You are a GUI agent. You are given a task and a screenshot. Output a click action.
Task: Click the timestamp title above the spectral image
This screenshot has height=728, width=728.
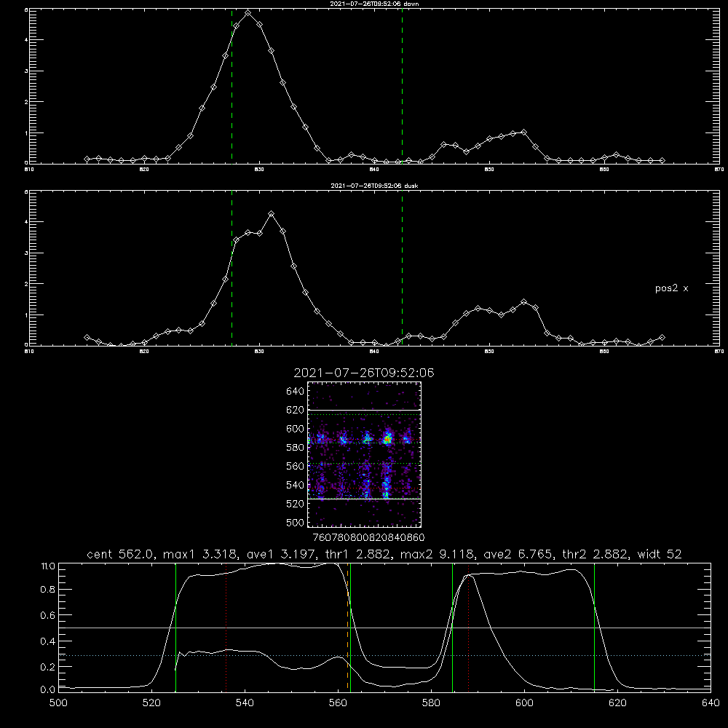pyautogui.click(x=364, y=373)
